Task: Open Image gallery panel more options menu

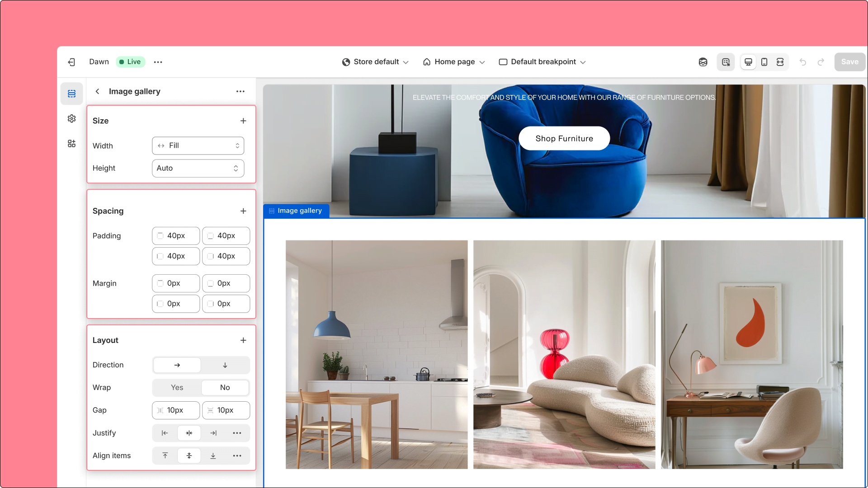Action: pyautogui.click(x=241, y=91)
